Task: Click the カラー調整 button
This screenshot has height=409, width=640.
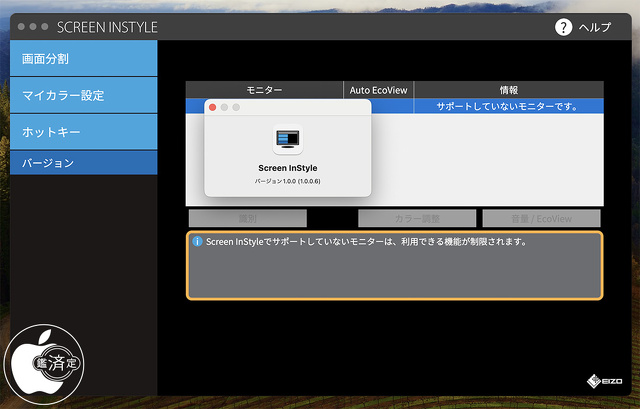Action: point(417,218)
